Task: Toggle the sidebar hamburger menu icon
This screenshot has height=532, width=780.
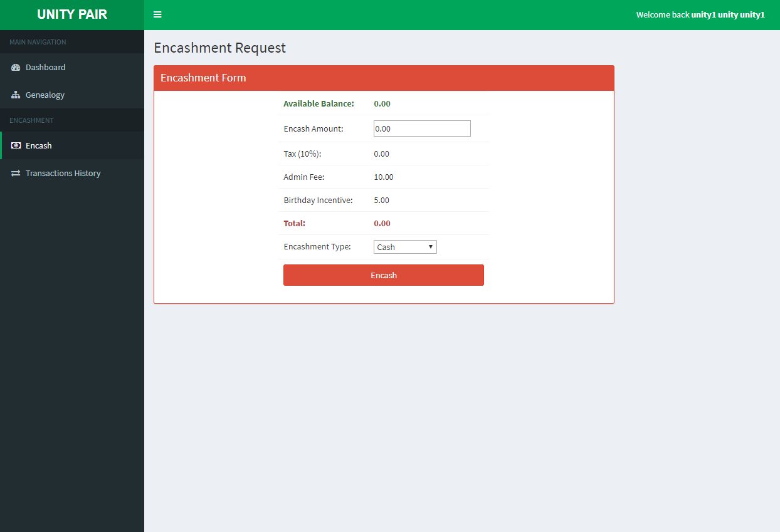Action: [x=157, y=14]
